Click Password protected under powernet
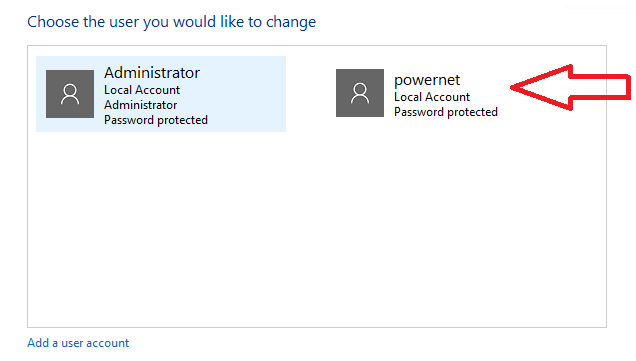The width and height of the screenshot is (636, 361). (446, 112)
